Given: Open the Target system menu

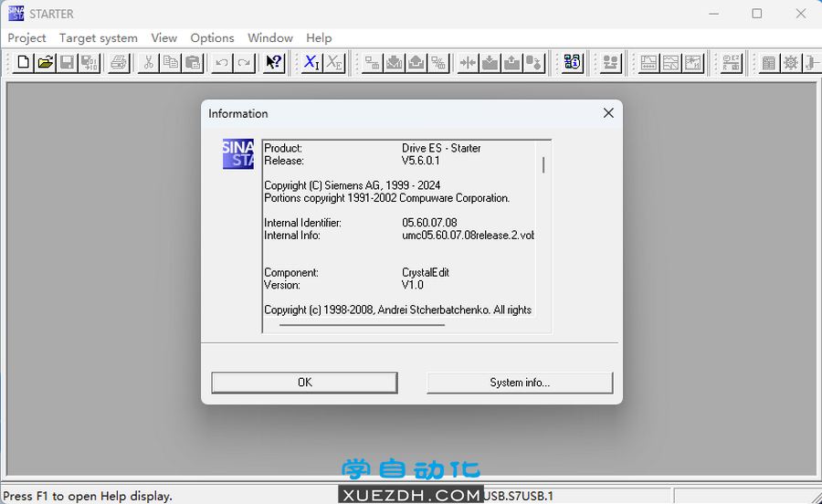Looking at the screenshot, I should 99,38.
